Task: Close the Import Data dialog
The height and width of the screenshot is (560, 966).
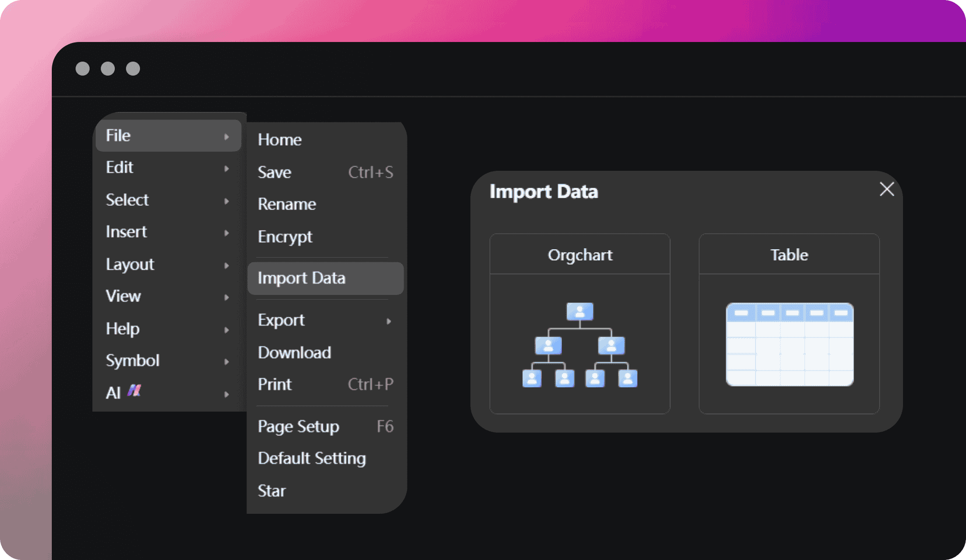Action: (887, 189)
